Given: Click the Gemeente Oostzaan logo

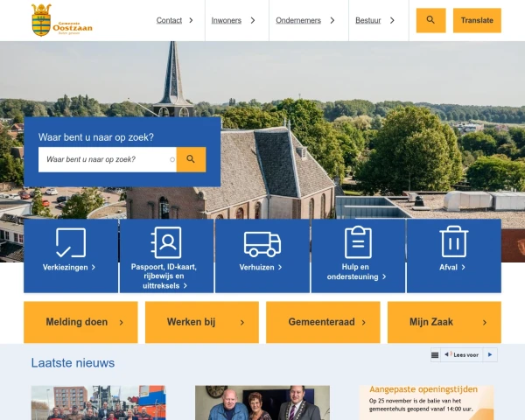Looking at the screenshot, I should point(61,20).
